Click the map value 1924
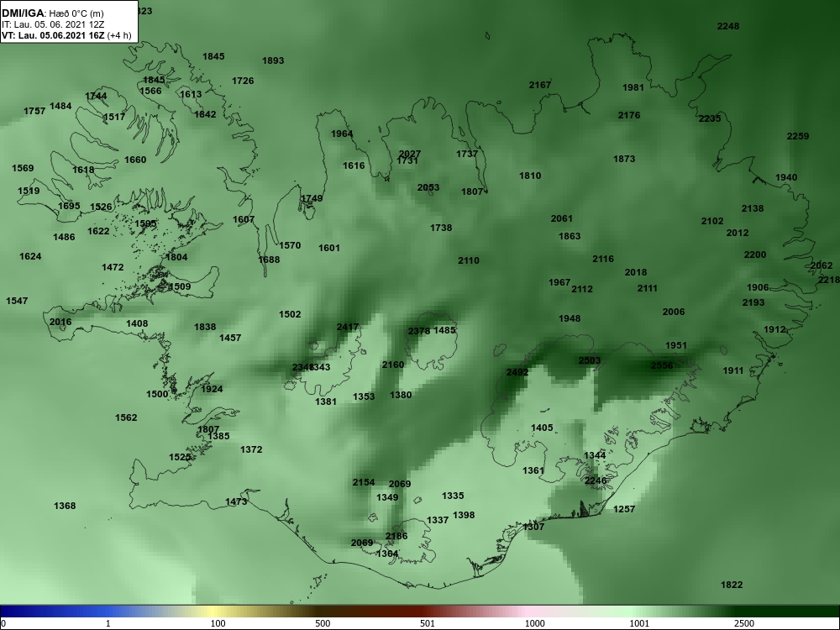Screen dimensions: 840x630 [212, 389]
